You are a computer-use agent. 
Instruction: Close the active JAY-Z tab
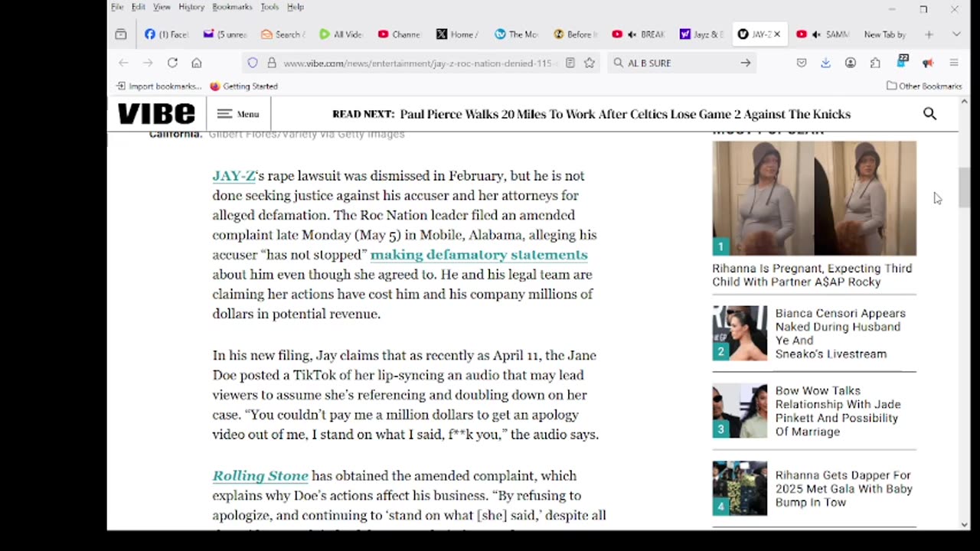(777, 34)
